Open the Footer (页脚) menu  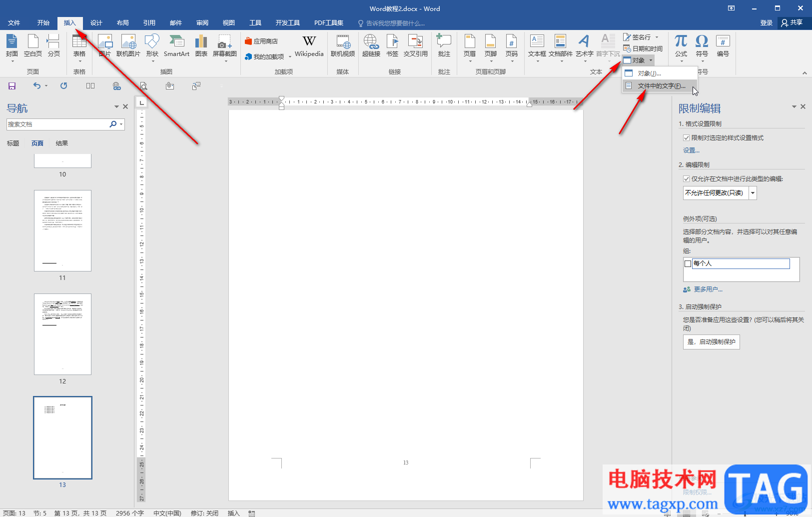click(x=491, y=48)
